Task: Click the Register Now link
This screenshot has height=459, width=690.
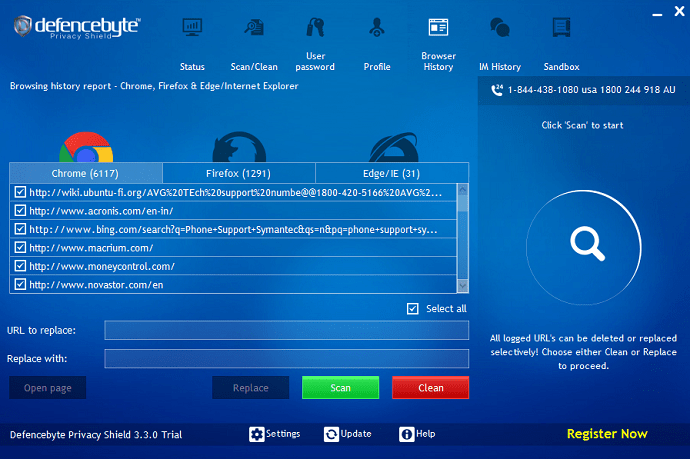Action: (x=607, y=434)
